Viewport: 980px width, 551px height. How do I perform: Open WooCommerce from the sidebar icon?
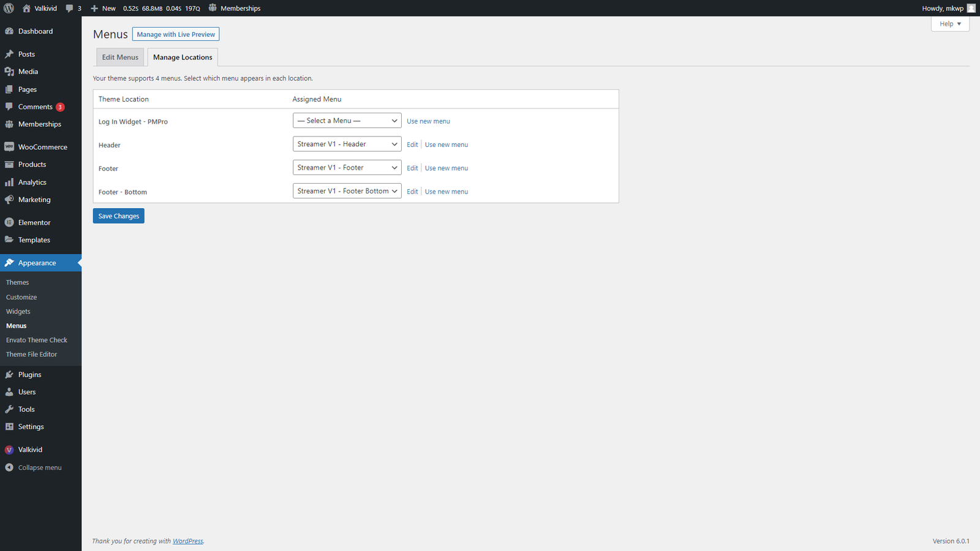9,147
